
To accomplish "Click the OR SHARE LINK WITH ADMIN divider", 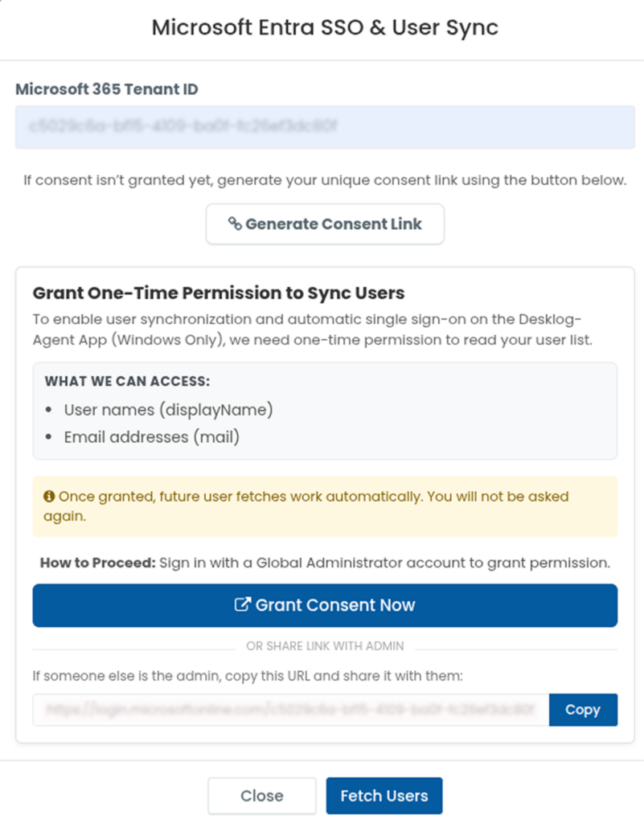I will [x=325, y=646].
